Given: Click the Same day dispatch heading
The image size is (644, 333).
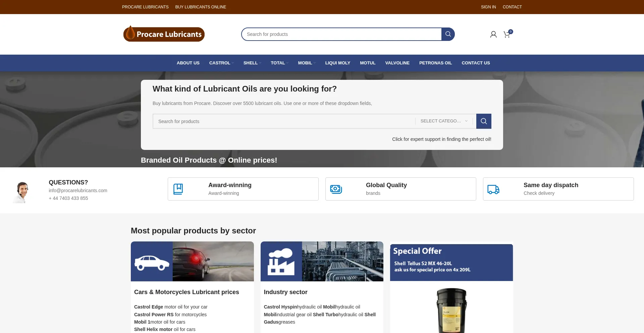Looking at the screenshot, I should (x=551, y=185).
